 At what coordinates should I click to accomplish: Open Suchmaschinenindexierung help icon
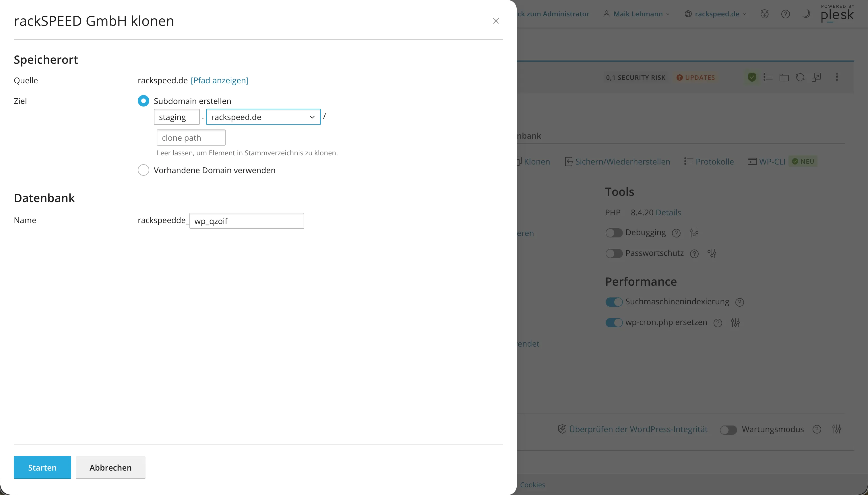[739, 302]
